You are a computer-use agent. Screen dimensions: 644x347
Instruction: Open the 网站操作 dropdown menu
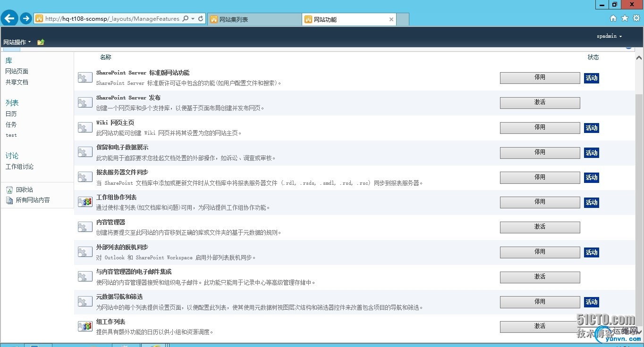click(17, 42)
